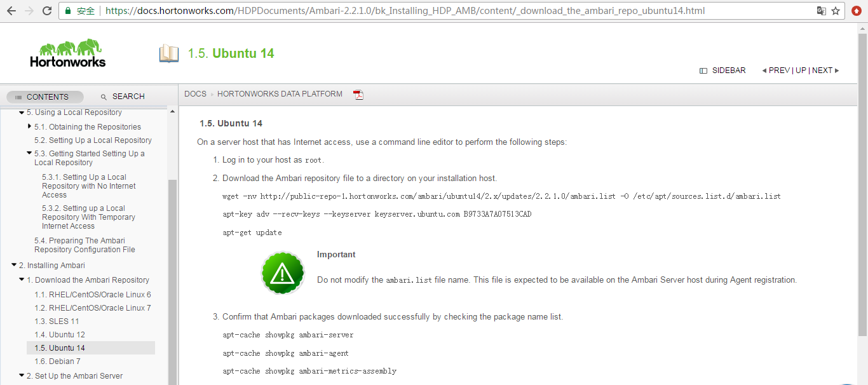Viewport: 868px width, 385px height.
Task: Bookmark this page with the star icon
Action: point(836,11)
